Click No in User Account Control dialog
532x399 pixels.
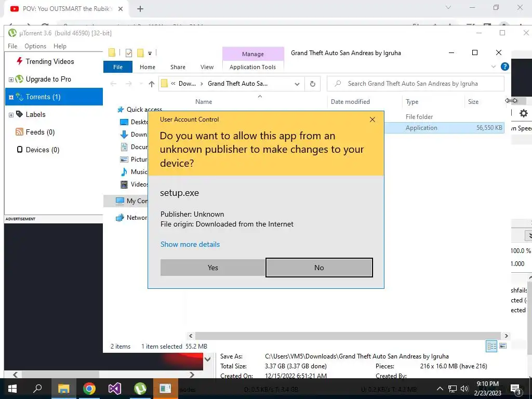click(319, 268)
